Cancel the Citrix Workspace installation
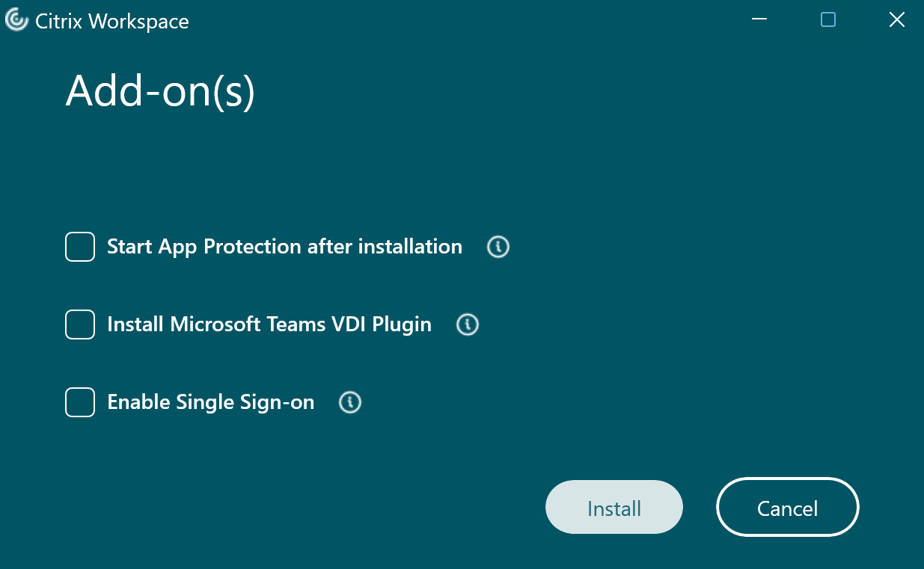 (x=787, y=507)
